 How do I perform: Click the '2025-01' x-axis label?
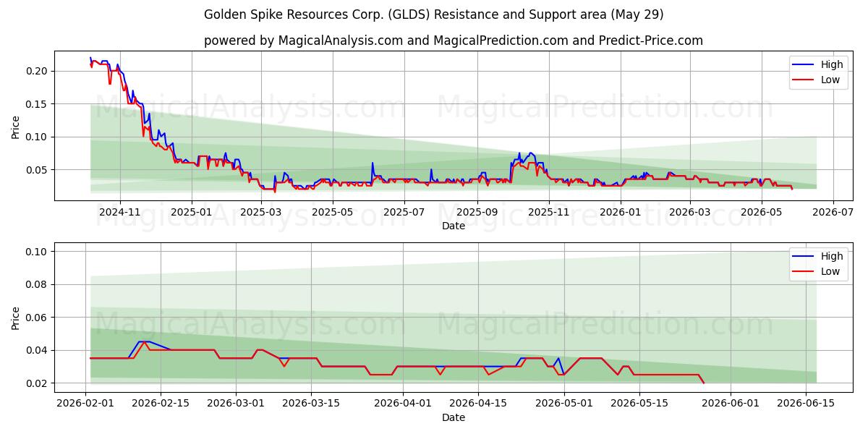(x=192, y=213)
